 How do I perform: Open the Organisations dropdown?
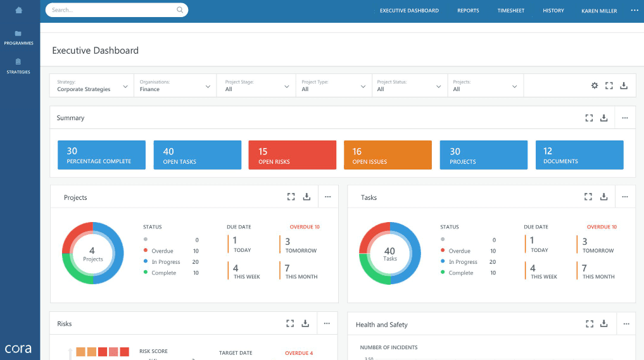coord(175,86)
